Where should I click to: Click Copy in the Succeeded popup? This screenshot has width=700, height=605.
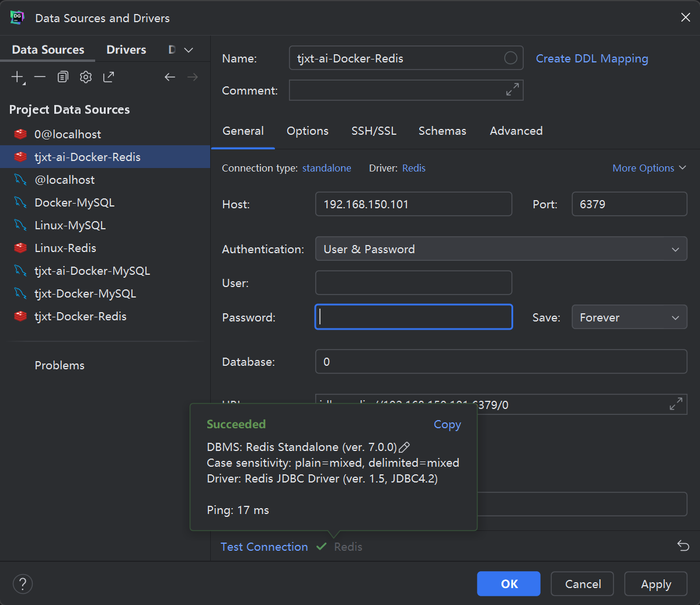(447, 424)
